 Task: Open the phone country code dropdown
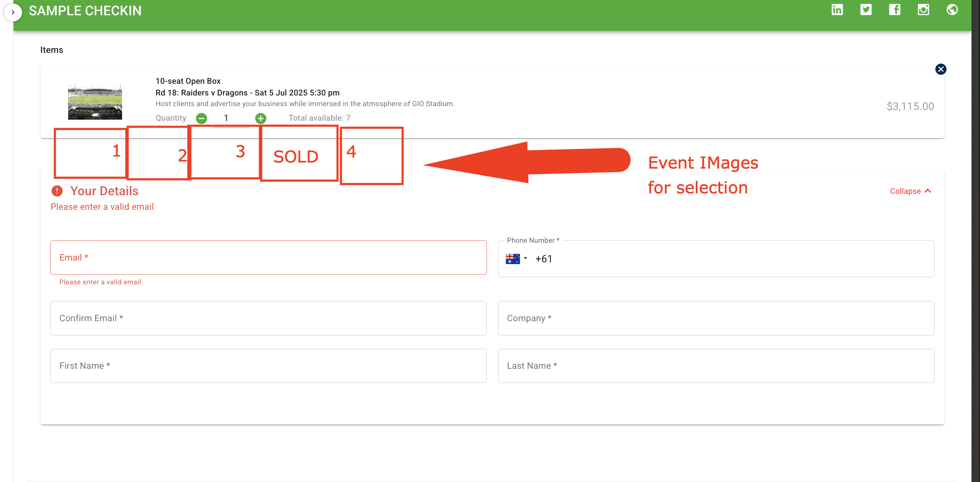pos(516,259)
